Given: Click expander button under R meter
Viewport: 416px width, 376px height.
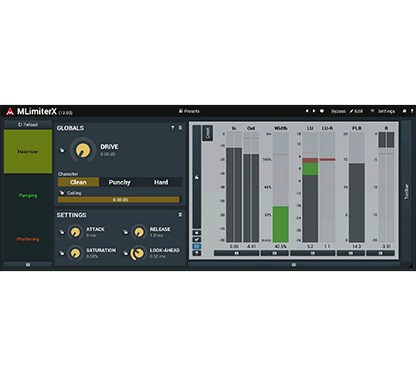Looking at the screenshot, I should pos(380,253).
